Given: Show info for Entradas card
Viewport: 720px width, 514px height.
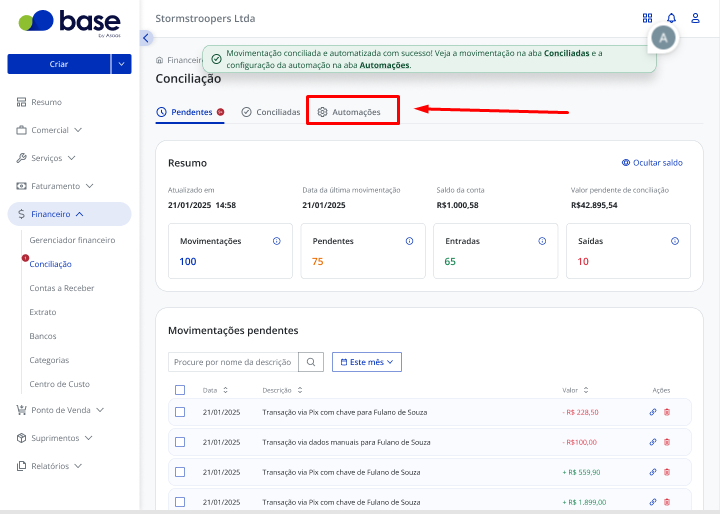Looking at the screenshot, I should click(542, 241).
